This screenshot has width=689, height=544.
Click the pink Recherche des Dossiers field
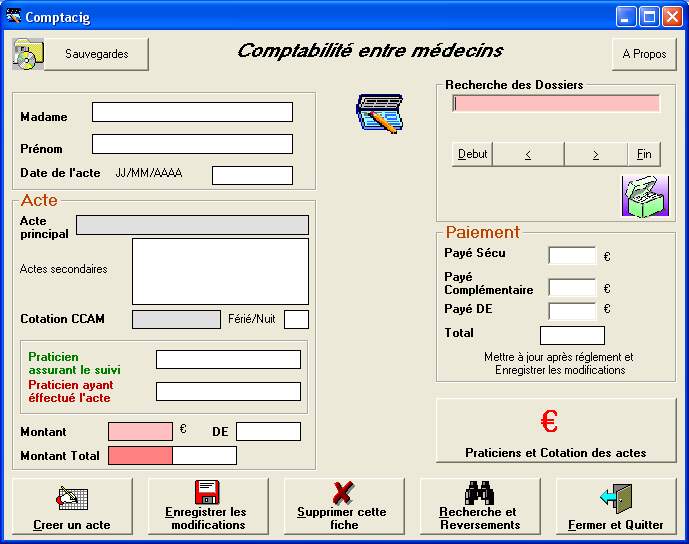pos(556,104)
